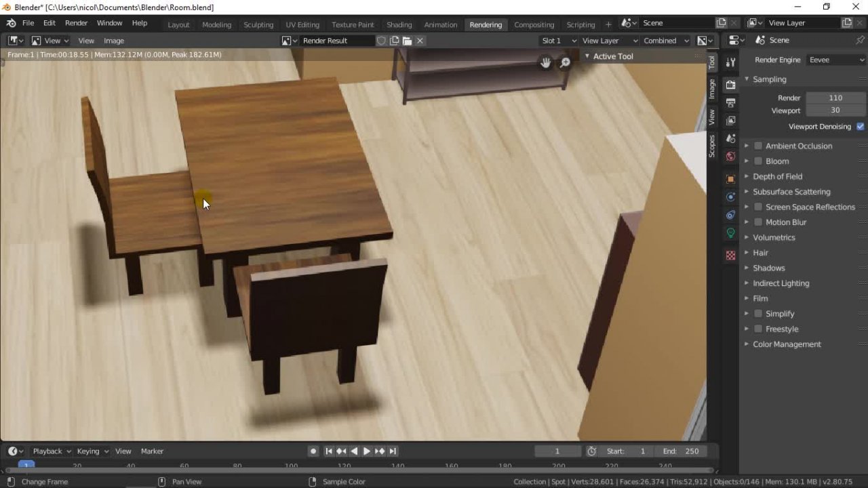868x488 pixels.
Task: Open the Tool settings wrench icon tab
Action: point(730,62)
